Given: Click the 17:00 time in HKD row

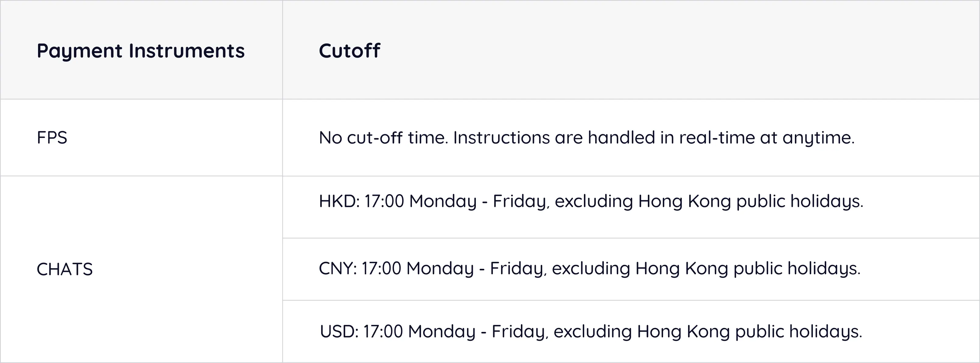Looking at the screenshot, I should pyautogui.click(x=384, y=201).
